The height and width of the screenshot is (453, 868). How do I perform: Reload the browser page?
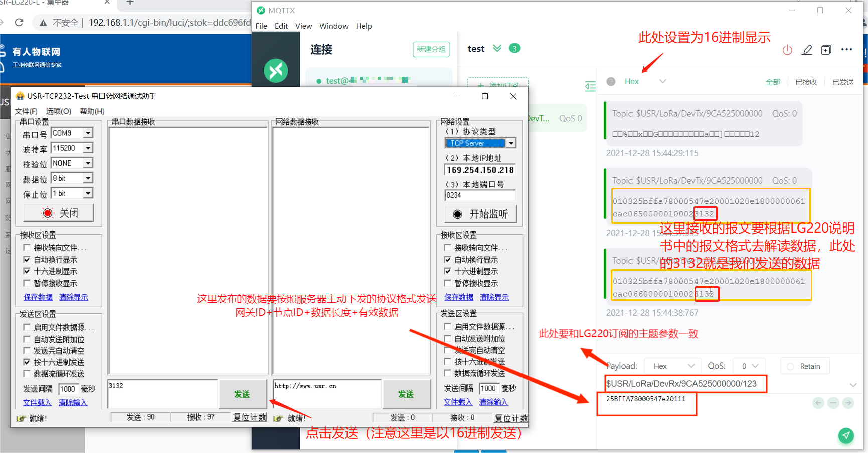point(19,22)
